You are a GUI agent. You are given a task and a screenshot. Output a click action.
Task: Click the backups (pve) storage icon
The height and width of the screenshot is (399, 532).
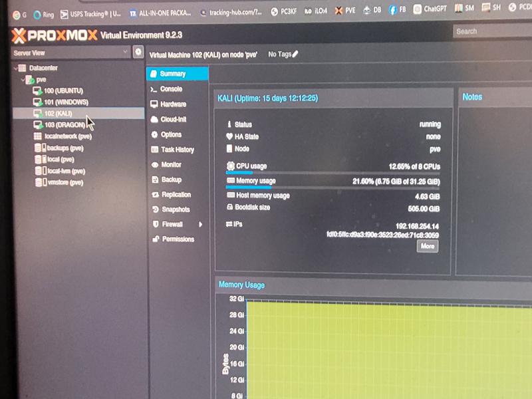click(x=40, y=148)
